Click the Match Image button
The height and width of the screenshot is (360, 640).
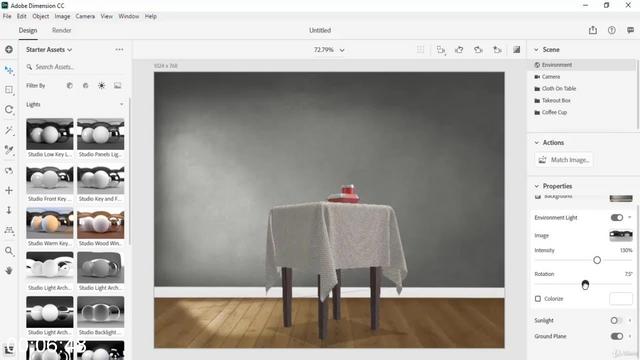(x=564, y=160)
